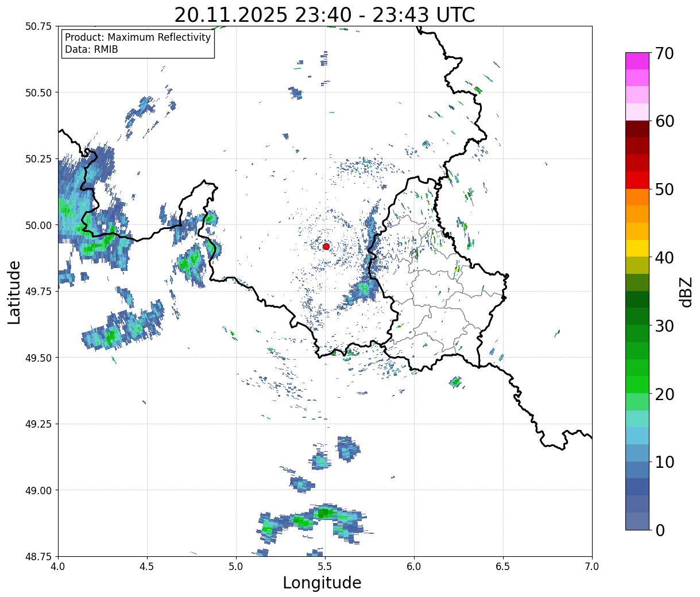Click the 'Latitude' axis label
The image size is (700, 597).
pyautogui.click(x=14, y=292)
